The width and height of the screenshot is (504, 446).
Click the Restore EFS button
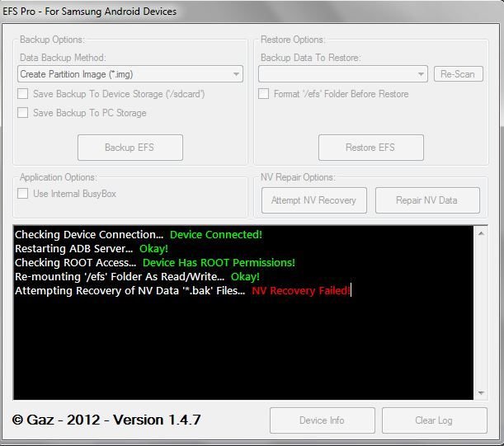[x=371, y=148]
